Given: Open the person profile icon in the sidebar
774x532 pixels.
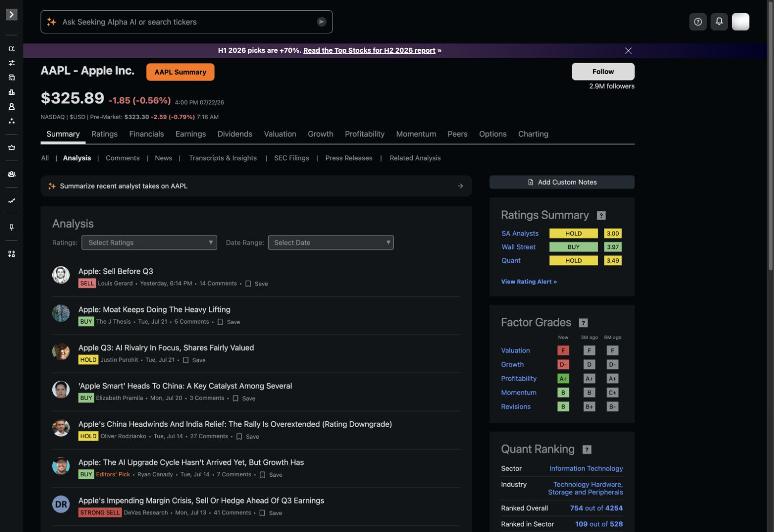Looking at the screenshot, I should point(11,106).
